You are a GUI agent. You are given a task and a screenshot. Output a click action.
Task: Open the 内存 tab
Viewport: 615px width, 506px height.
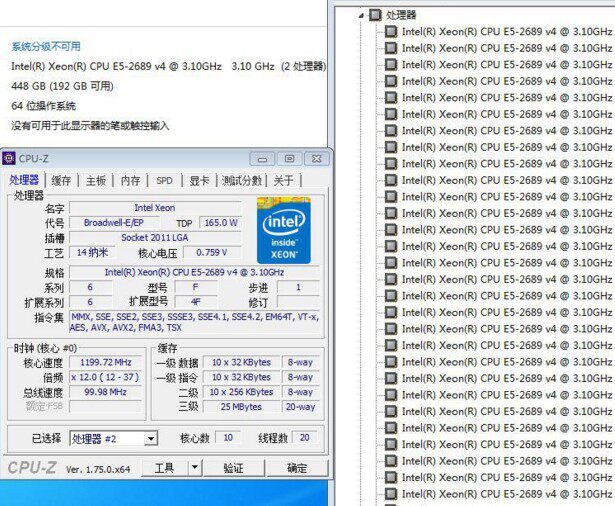click(x=131, y=181)
